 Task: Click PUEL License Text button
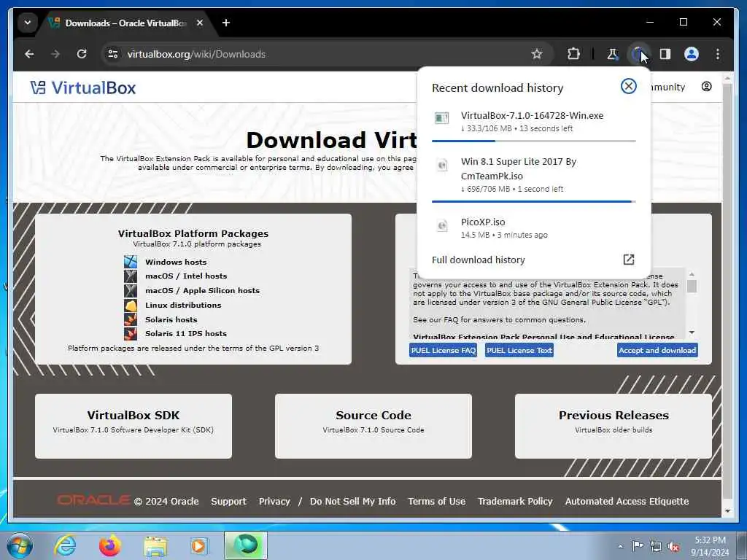click(519, 351)
